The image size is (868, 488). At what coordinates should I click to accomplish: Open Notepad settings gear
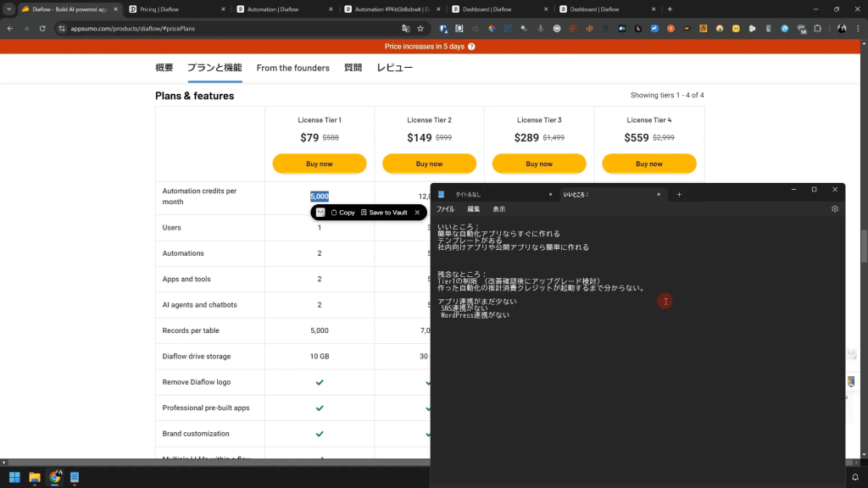(835, 209)
